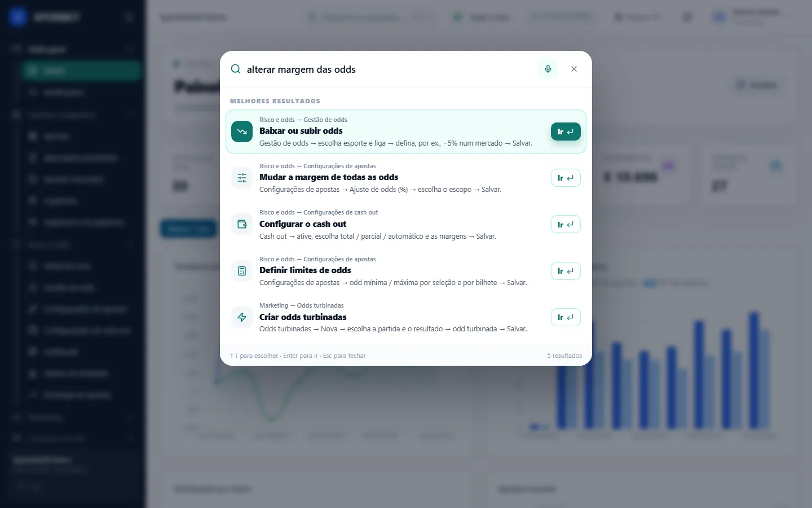Open Configurar o cash out using its Ir button
The width and height of the screenshot is (812, 508).
566,224
